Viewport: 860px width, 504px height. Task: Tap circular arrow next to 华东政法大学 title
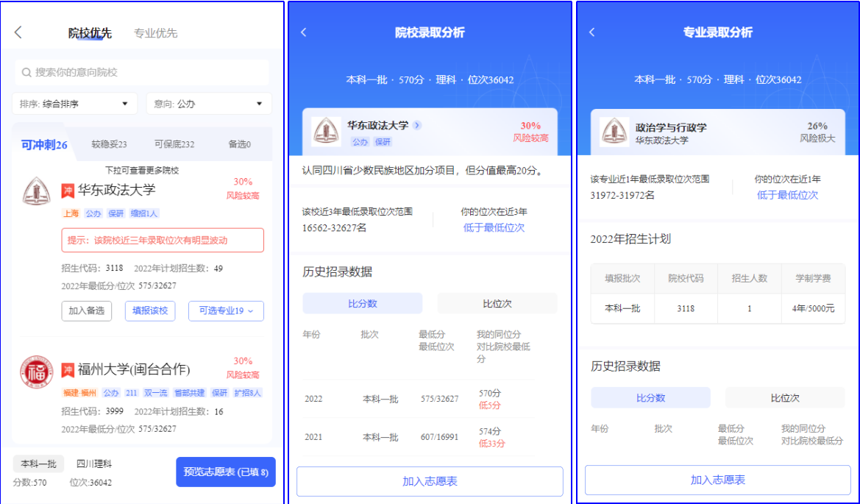[x=417, y=125]
